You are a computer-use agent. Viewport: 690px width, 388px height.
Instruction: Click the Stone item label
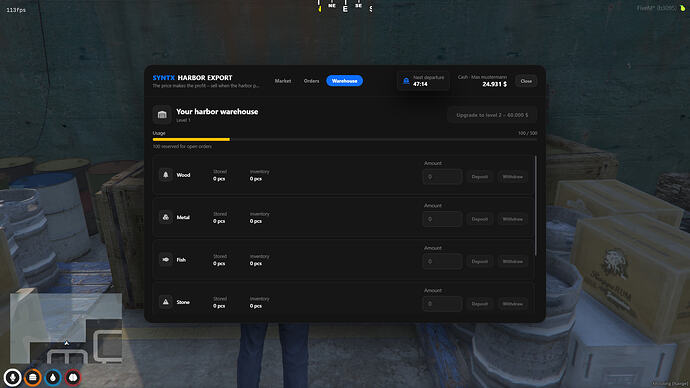coord(183,302)
